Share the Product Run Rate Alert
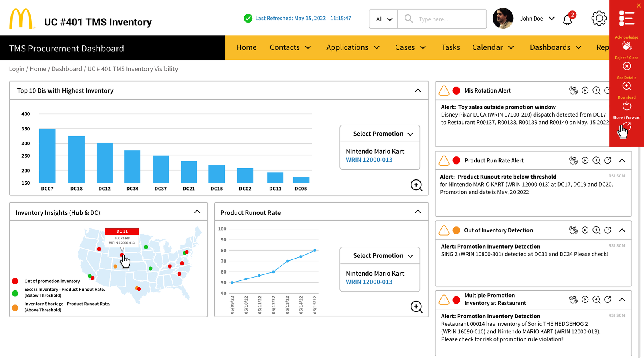 (x=608, y=160)
